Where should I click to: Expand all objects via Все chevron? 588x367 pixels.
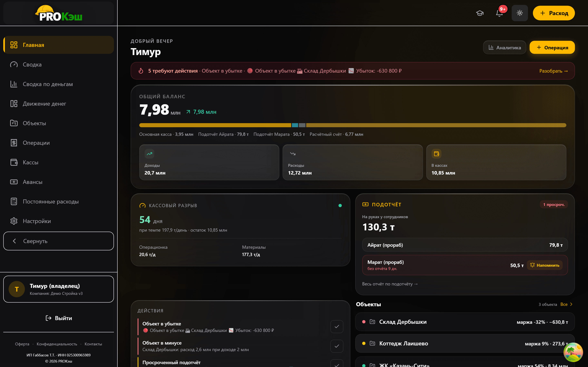[x=566, y=304]
